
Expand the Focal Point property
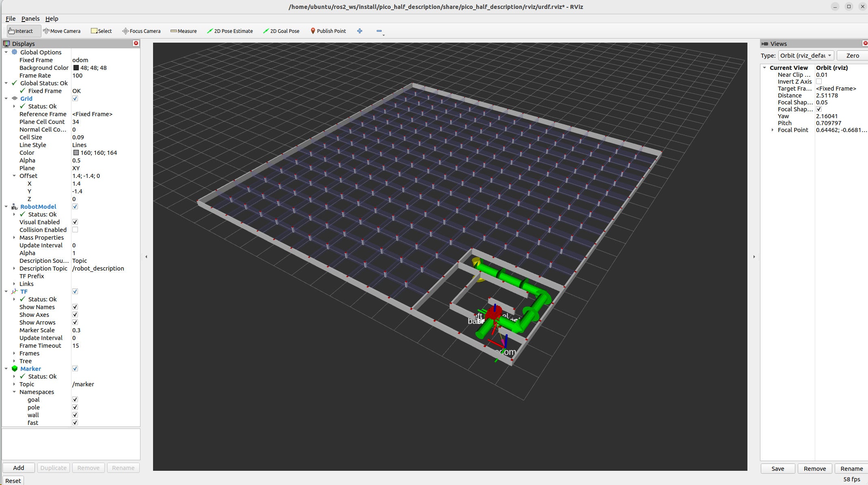coord(772,130)
